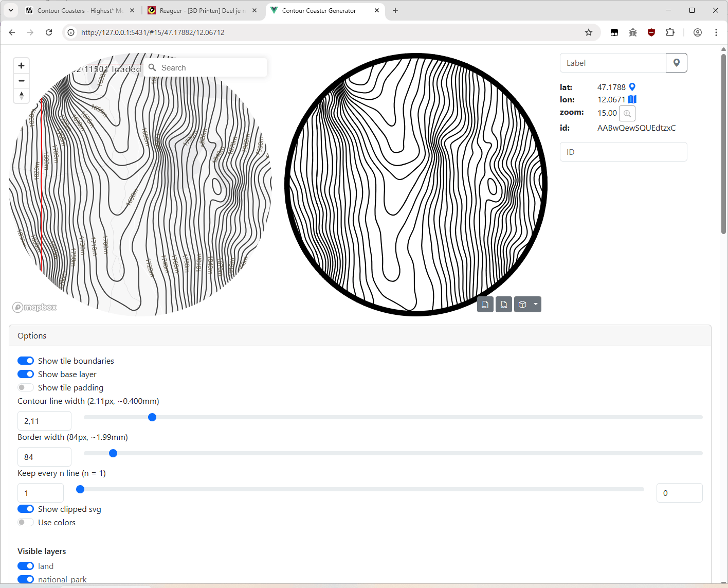Enable Show tile padding
Viewport: 728px width, 588px height.
[25, 387]
